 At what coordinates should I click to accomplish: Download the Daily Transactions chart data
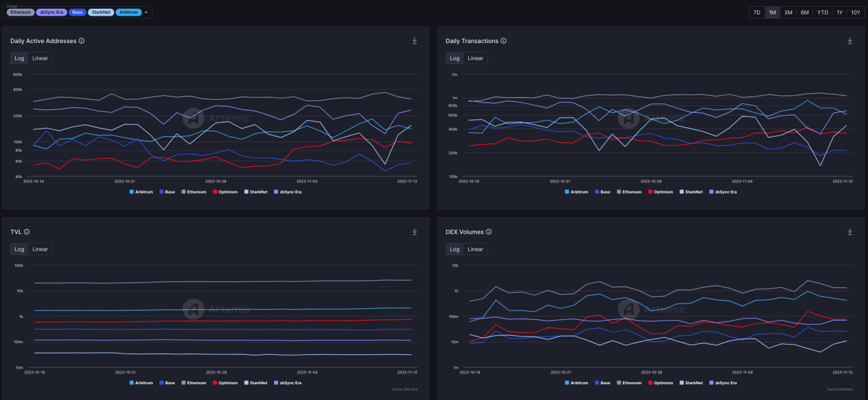[850, 41]
